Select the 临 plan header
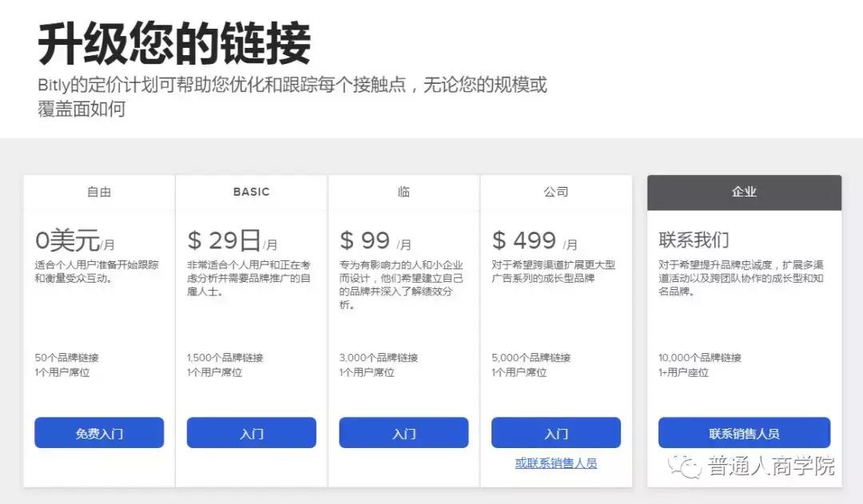Viewport: 863px width, 504px height. [x=404, y=192]
